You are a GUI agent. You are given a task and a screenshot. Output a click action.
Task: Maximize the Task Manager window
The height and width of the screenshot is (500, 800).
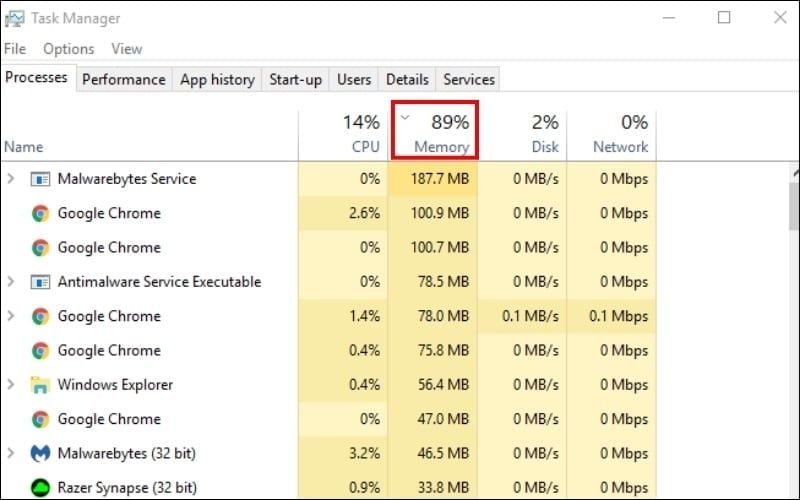(724, 18)
